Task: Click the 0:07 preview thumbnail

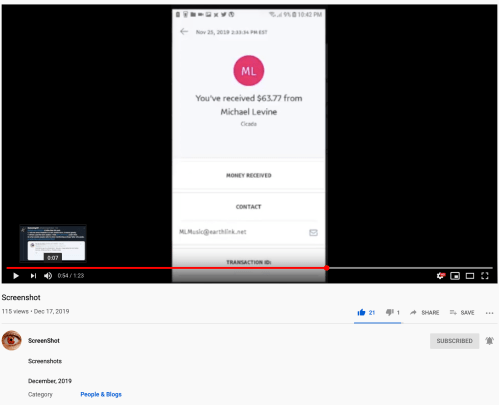Action: tap(53, 243)
